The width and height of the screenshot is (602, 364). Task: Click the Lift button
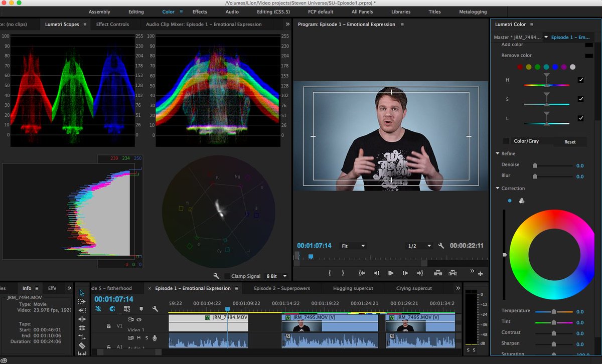coord(438,273)
